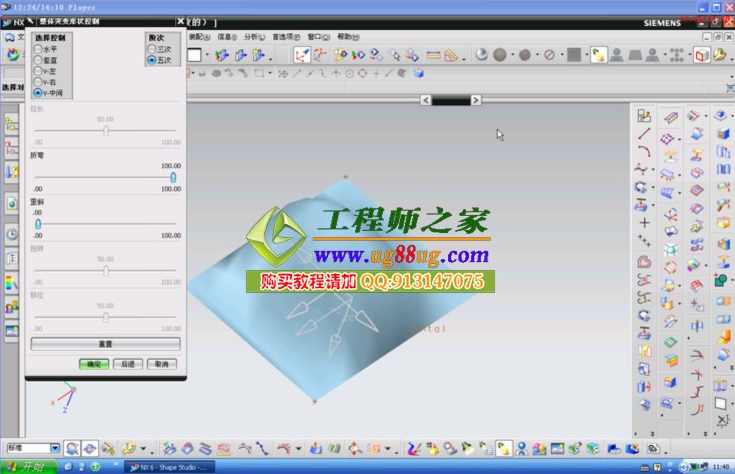This screenshot has width=735, height=474.
Task: Click the left arrow button above viewport
Action: (x=426, y=100)
